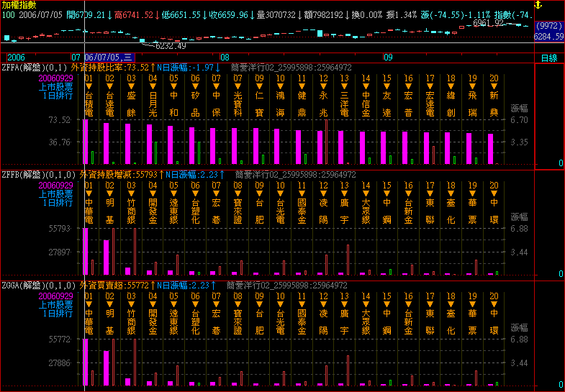Select month 09 on the date axis
This screenshot has width=565, height=392.
pos(388,57)
